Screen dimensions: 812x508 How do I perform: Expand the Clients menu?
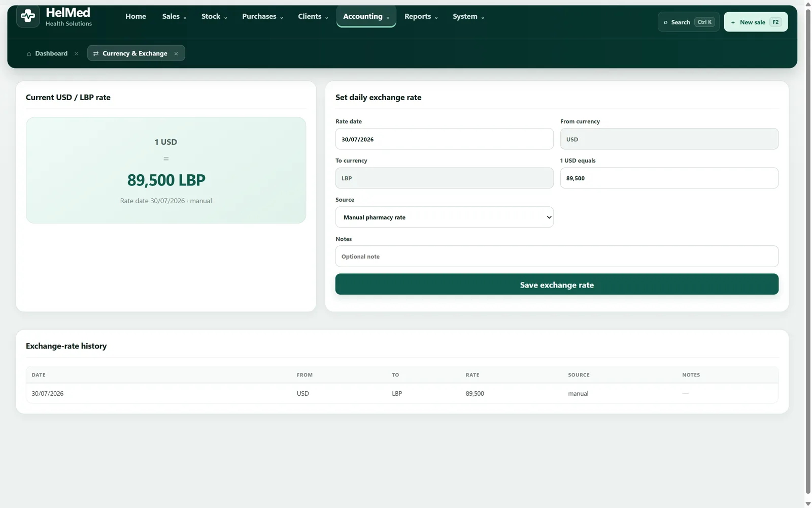pos(313,16)
